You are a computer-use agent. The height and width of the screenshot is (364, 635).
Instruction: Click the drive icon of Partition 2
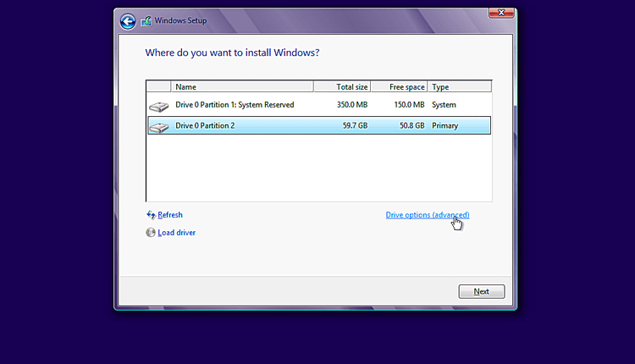[158, 127]
